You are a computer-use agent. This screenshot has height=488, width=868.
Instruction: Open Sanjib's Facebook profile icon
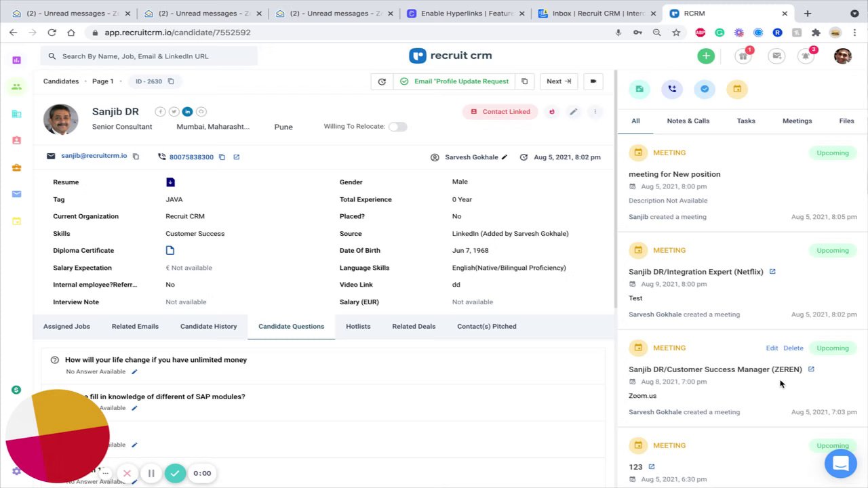pyautogui.click(x=160, y=112)
